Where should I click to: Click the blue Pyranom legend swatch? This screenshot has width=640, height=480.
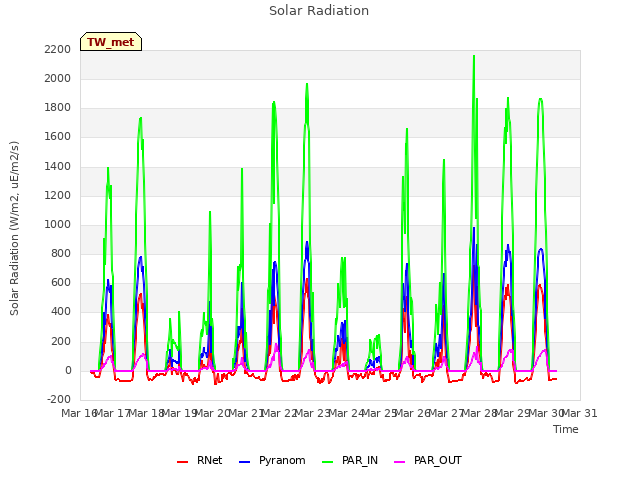pos(244,462)
